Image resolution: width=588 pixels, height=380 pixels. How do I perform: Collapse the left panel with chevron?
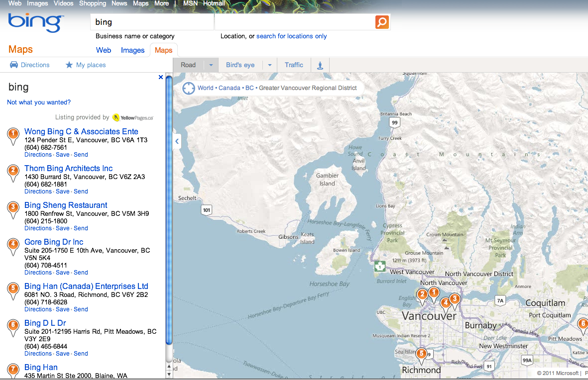177,141
